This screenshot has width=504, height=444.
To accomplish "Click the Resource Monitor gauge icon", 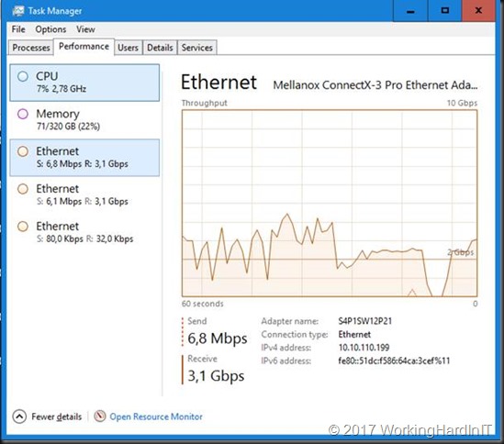I will (100, 416).
